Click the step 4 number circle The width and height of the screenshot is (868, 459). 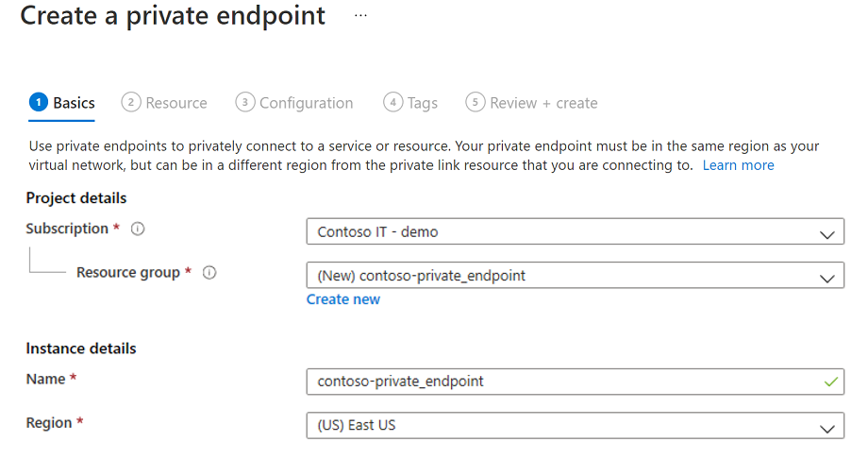(393, 103)
